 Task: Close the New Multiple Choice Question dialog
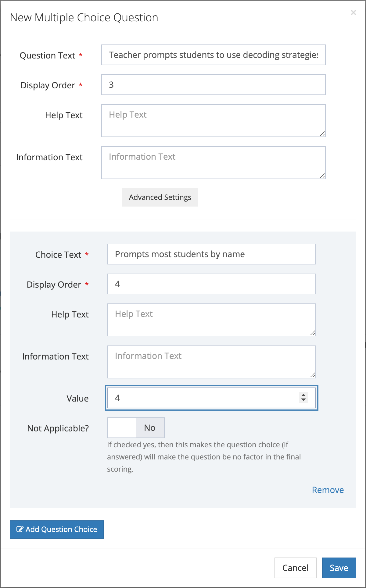click(x=353, y=12)
